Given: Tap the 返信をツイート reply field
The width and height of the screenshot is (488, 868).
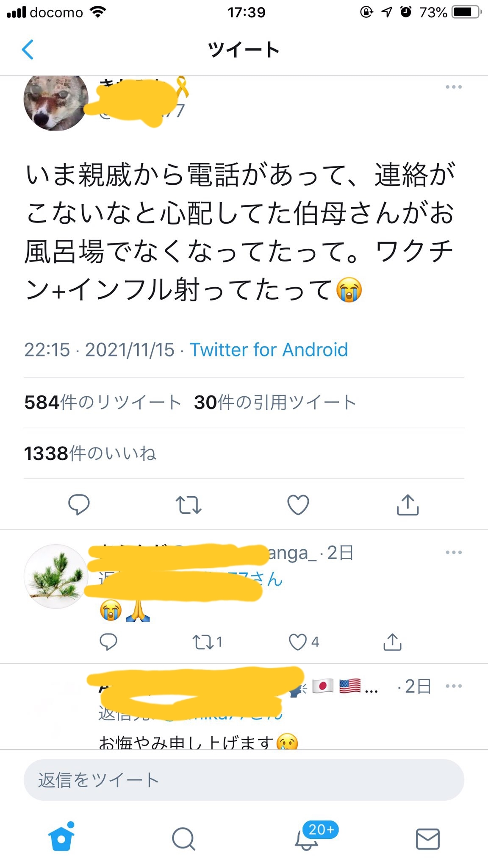Looking at the screenshot, I should pyautogui.click(x=244, y=780).
